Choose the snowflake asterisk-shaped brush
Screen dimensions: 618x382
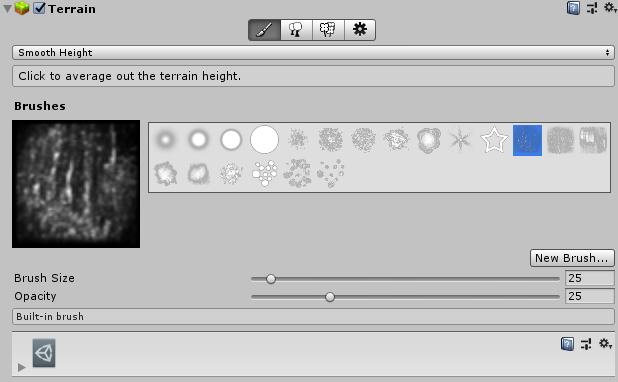[460, 140]
